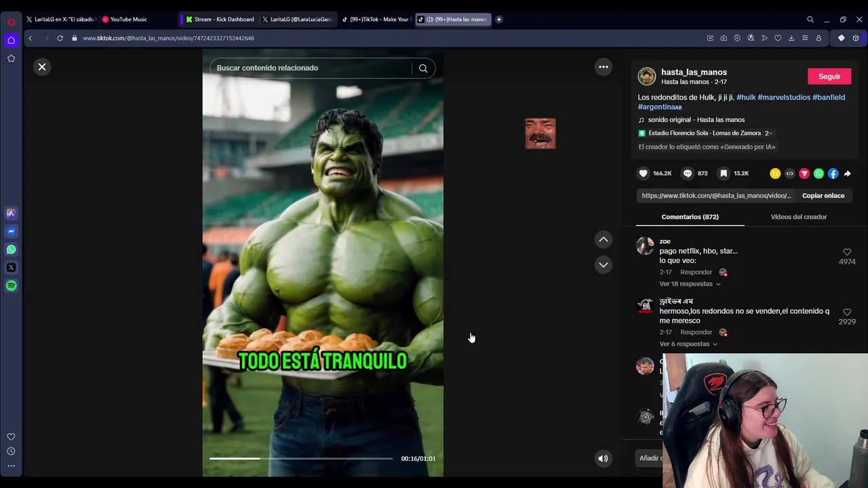Reply to the "hermoso, los redondos" comment
The width and height of the screenshot is (868, 488).
coord(696,333)
